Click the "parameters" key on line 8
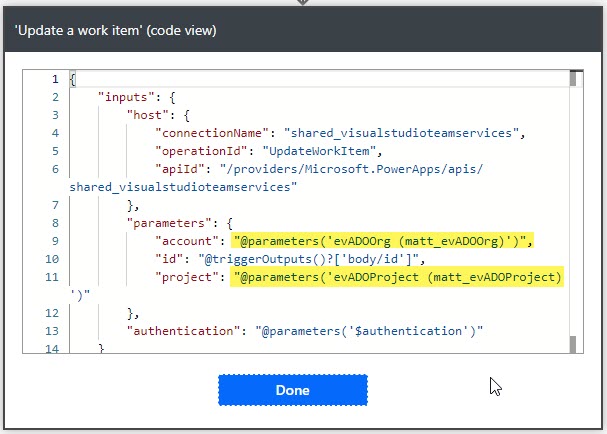 click(x=171, y=223)
